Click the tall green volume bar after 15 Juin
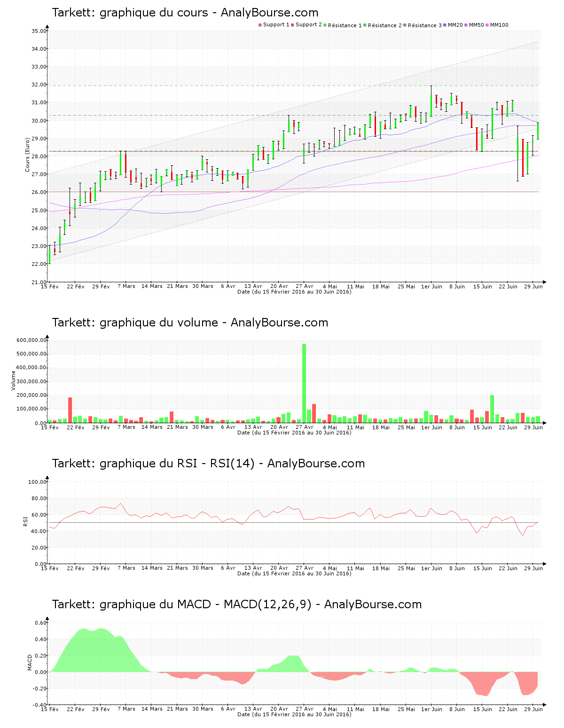Screen dimensions: 564x728 [492, 409]
